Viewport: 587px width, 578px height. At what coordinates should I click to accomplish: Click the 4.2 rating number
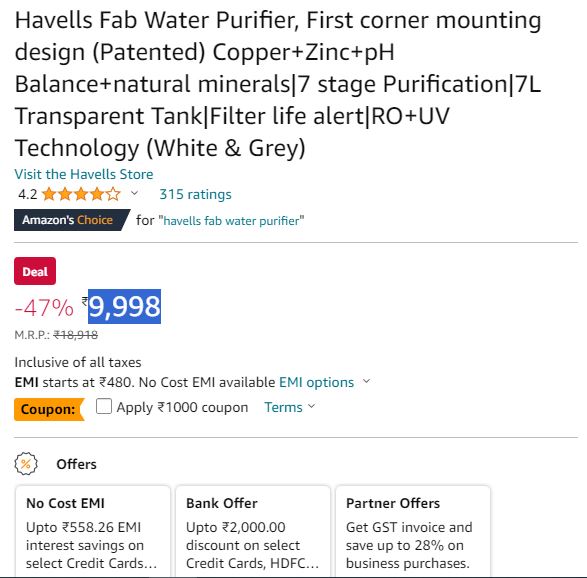pyautogui.click(x=28, y=194)
